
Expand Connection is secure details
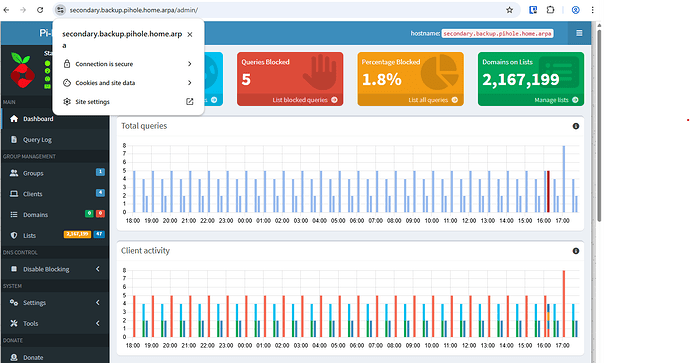[x=128, y=64]
